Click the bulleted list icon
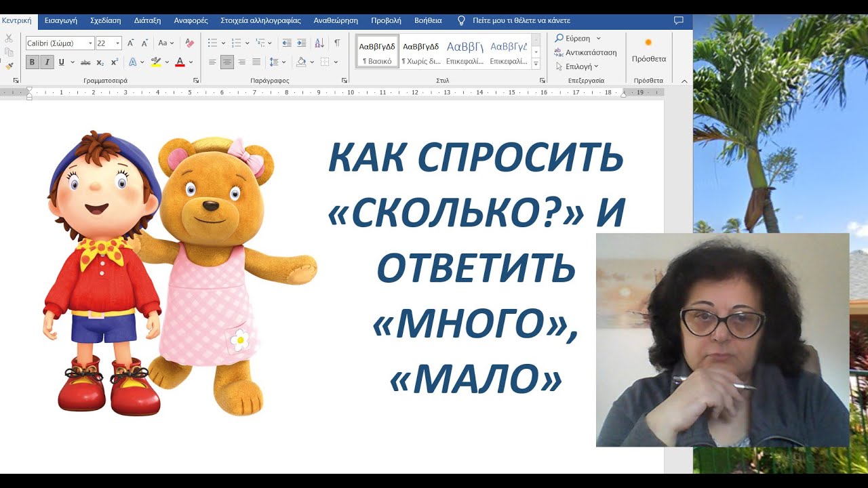This screenshot has height=488, width=868. [212, 43]
